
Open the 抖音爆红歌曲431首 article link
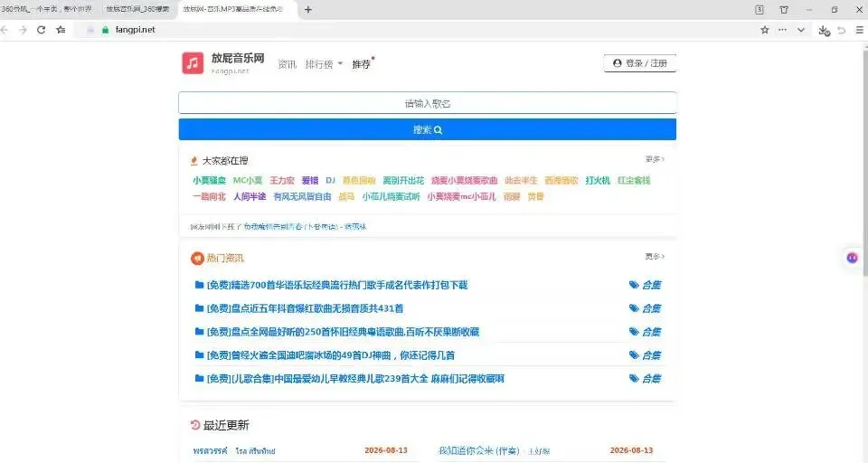point(305,308)
